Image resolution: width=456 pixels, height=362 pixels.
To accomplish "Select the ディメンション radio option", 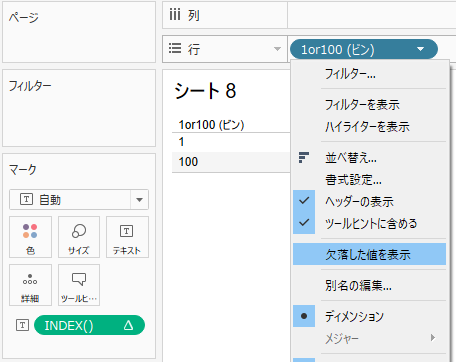I will 369,316.
